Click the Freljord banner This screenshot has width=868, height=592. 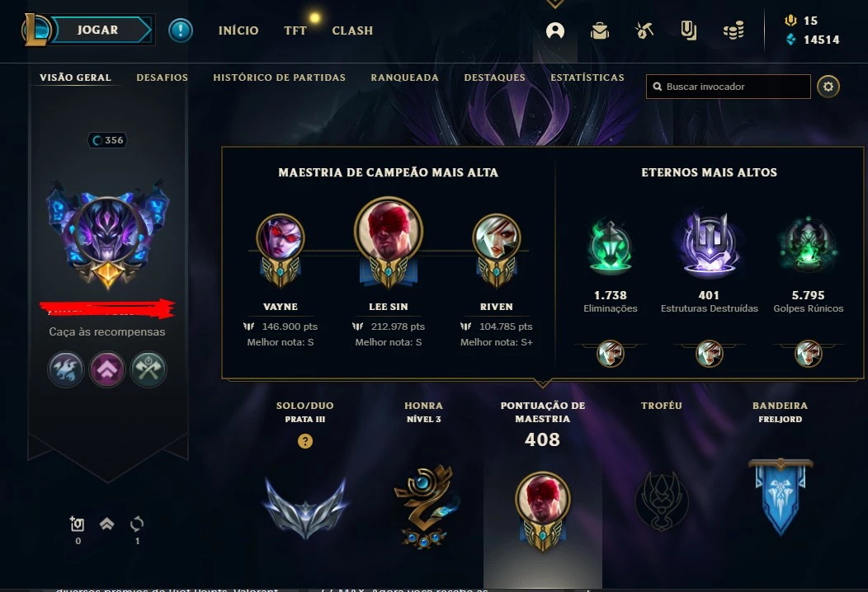pyautogui.click(x=781, y=496)
